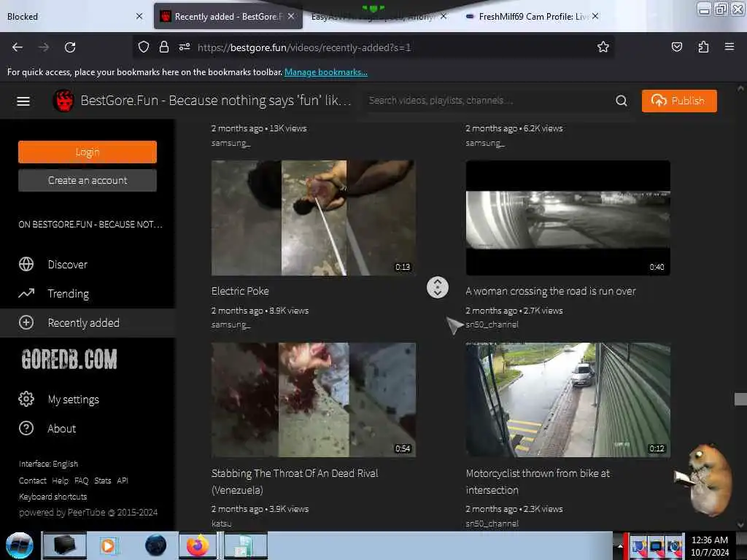
Task: Click the page vertical scrollbar thumb
Action: pos(740,399)
